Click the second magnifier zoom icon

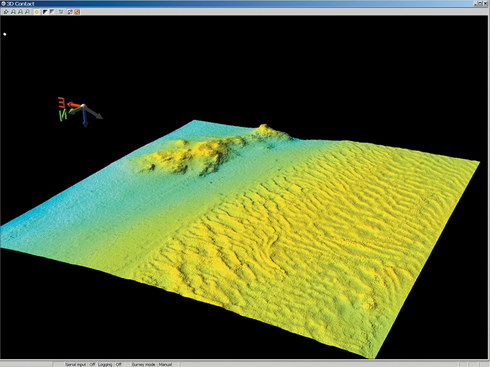(x=20, y=12)
